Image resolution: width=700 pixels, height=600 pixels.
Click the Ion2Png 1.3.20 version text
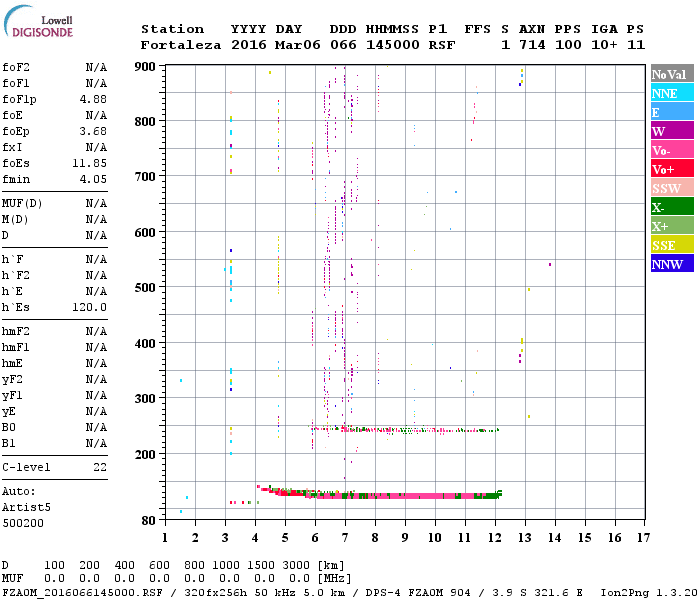coord(649,593)
